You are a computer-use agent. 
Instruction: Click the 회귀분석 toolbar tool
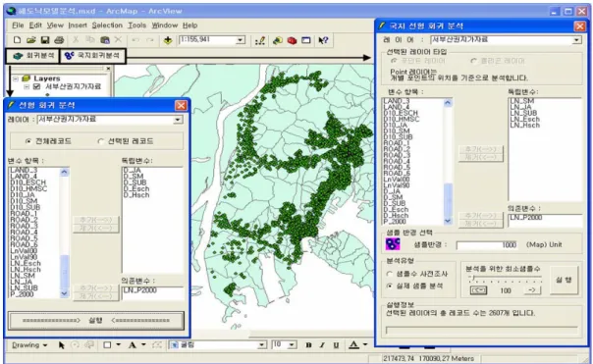pyautogui.click(x=32, y=56)
